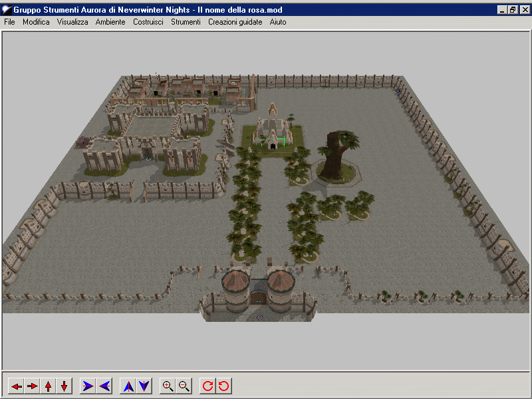Zoom in with the plus magnifier

[168, 386]
